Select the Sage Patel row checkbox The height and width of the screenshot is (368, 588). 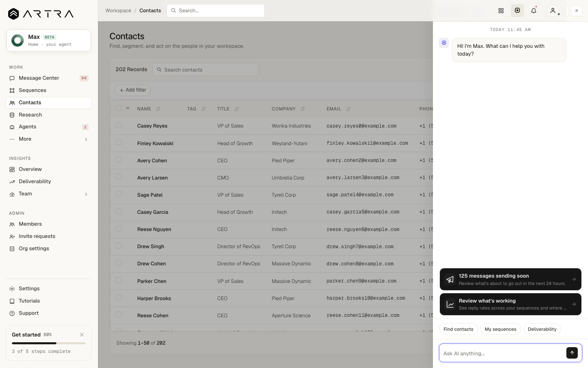tap(119, 194)
